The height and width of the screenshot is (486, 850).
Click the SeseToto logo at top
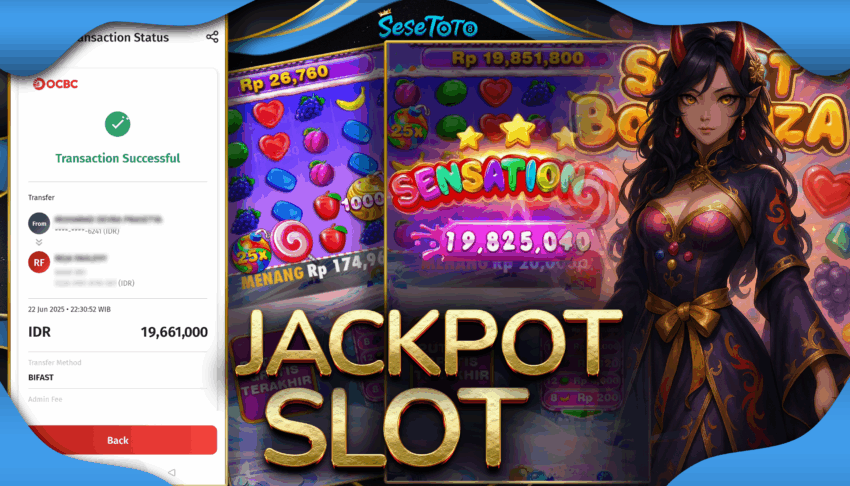coord(427,25)
